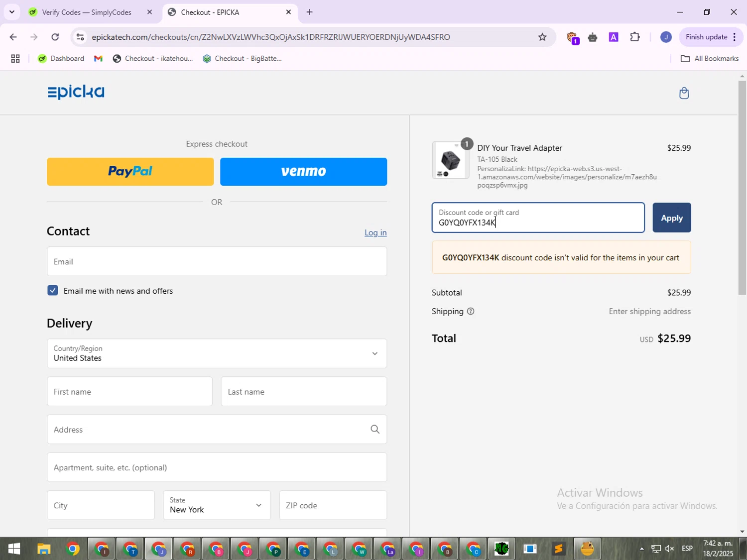Open the yellow hamster taskbar app
The height and width of the screenshot is (560, 747).
[587, 549]
